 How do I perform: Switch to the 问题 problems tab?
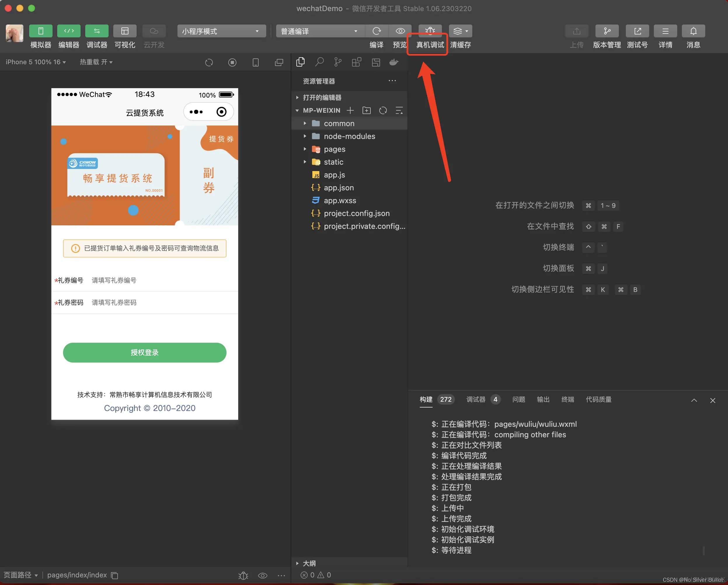[x=518, y=400]
